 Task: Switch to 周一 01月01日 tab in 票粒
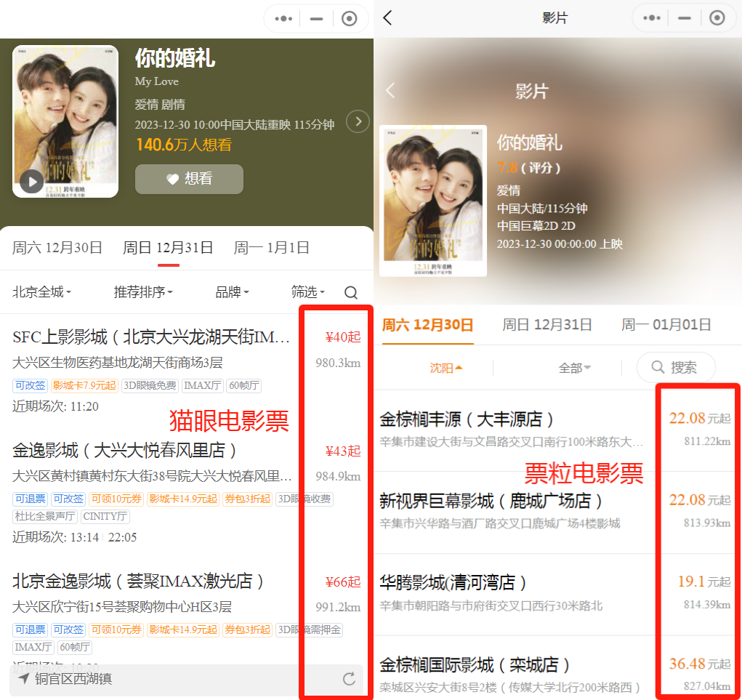666,325
